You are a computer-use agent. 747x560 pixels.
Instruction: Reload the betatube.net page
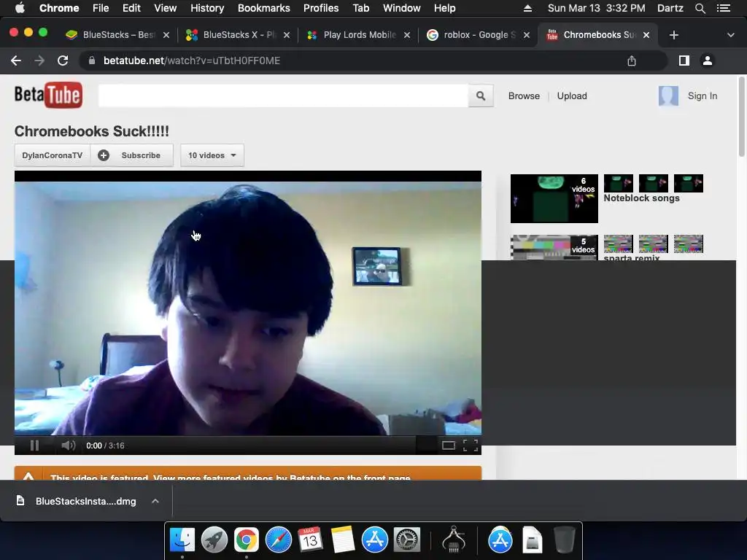click(x=63, y=61)
